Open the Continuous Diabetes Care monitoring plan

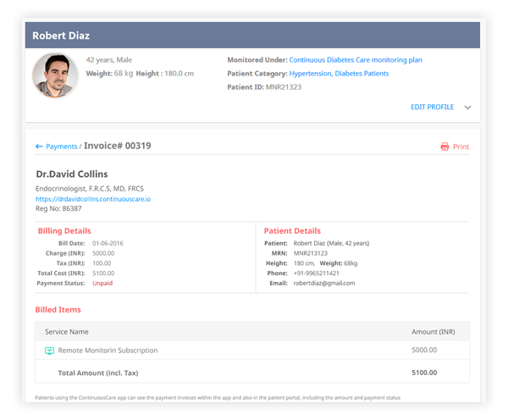(356, 60)
